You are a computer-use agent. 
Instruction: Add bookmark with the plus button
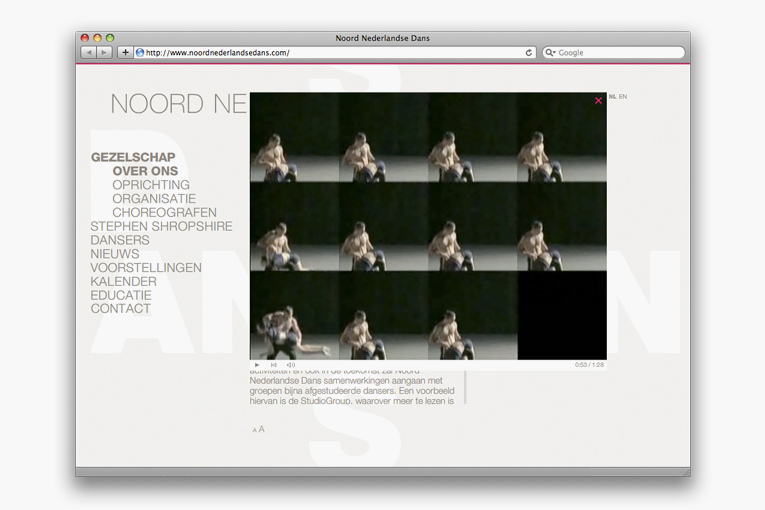pos(125,52)
